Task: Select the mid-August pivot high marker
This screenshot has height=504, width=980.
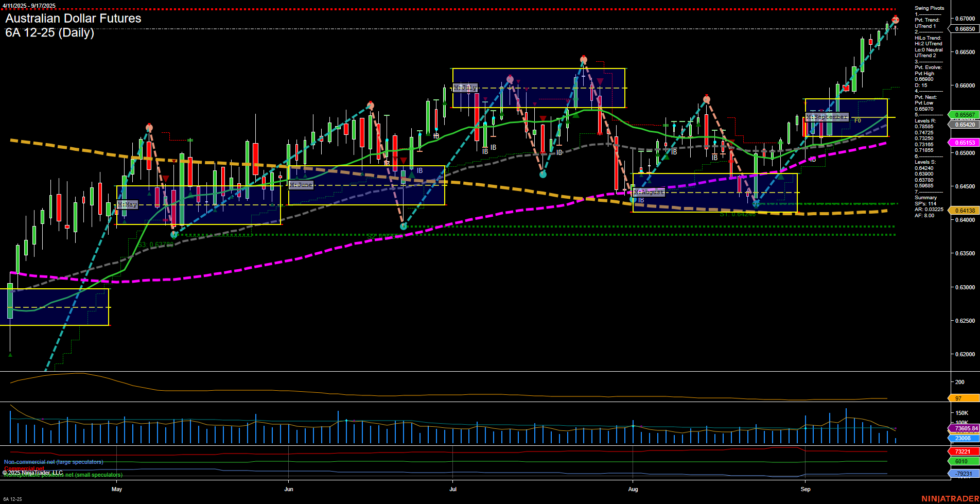Action: (x=707, y=99)
